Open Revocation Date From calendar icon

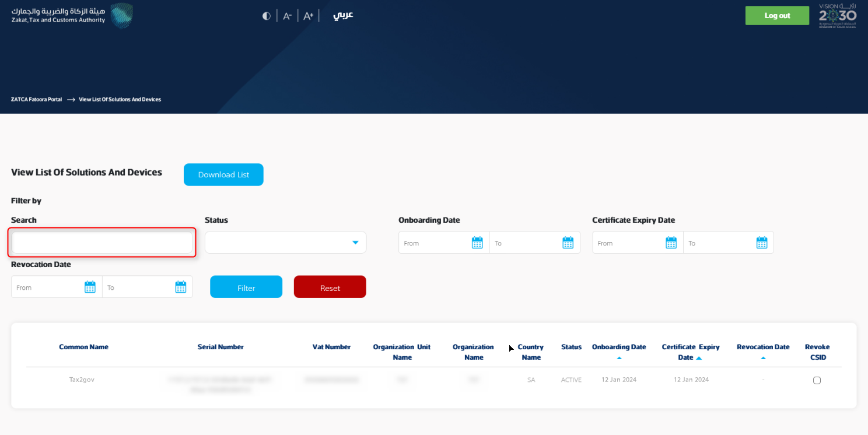(x=90, y=287)
